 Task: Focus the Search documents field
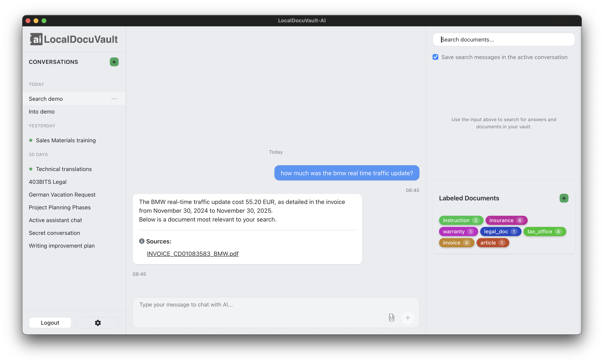[x=504, y=40]
